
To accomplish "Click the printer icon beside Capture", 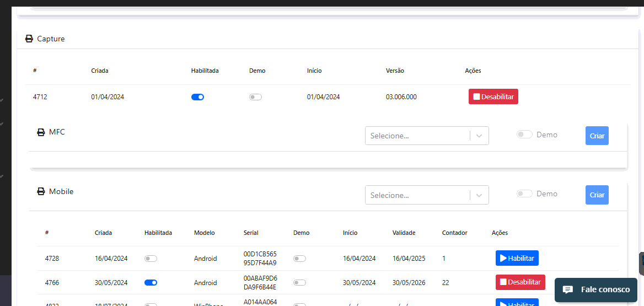I will tap(29, 39).
